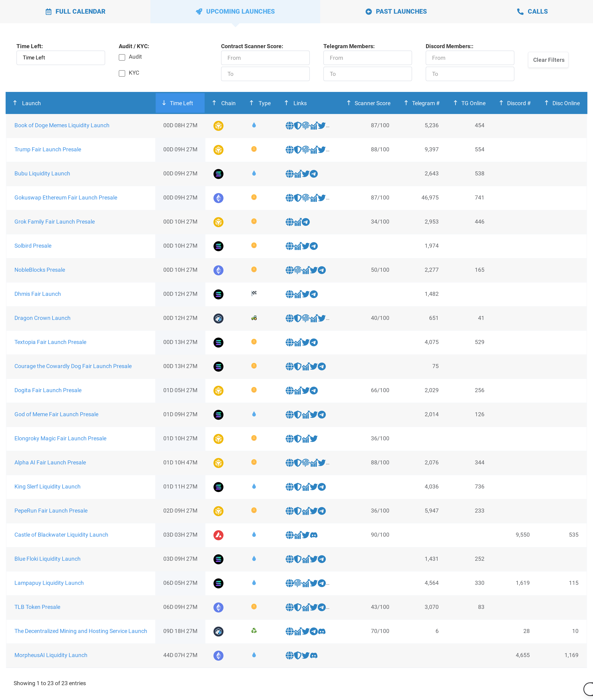Click Ethereum chain icon for Gokuswap row

tap(218, 198)
